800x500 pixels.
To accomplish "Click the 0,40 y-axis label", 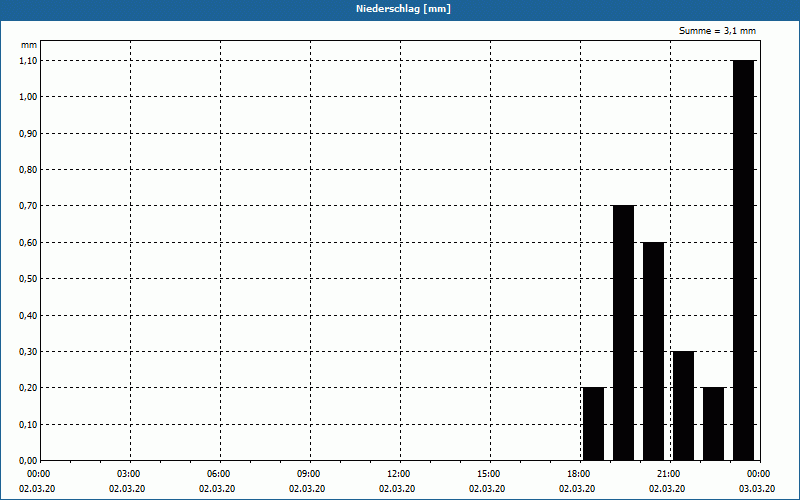I will point(28,315).
